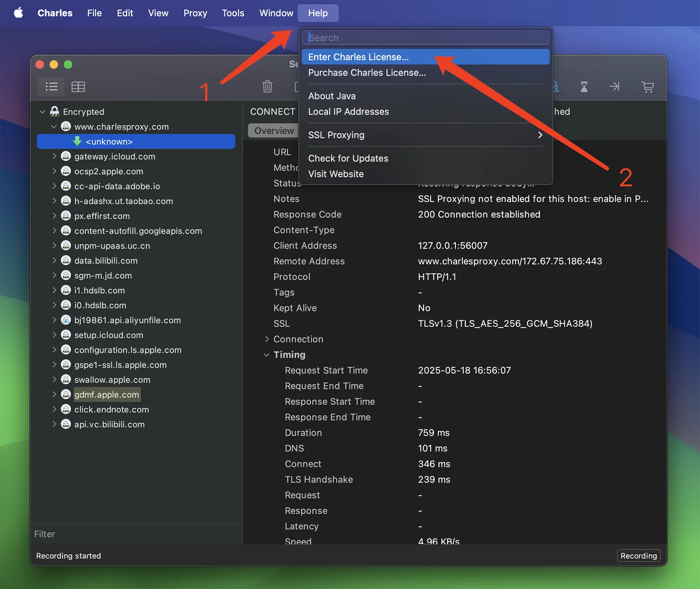Click the globe icon for swallow.apple.com

coord(66,379)
